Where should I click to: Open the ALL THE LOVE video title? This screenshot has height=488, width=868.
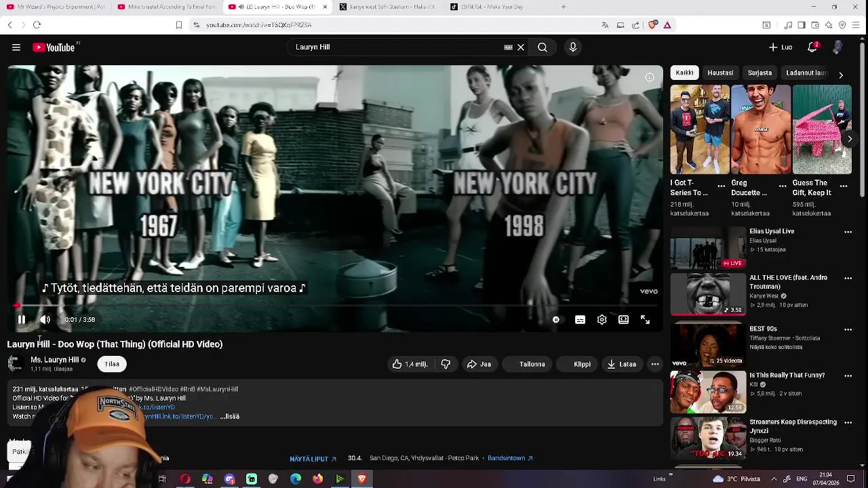pyautogui.click(x=788, y=282)
